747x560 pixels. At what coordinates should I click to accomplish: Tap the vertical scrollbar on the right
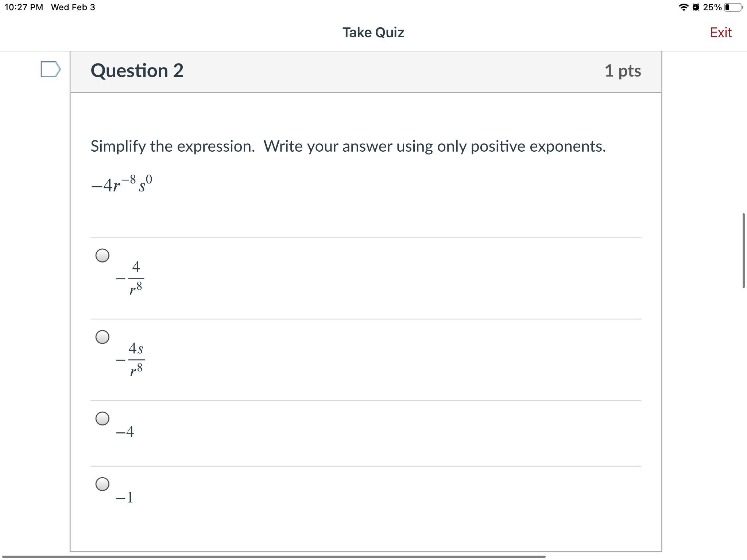click(x=743, y=250)
